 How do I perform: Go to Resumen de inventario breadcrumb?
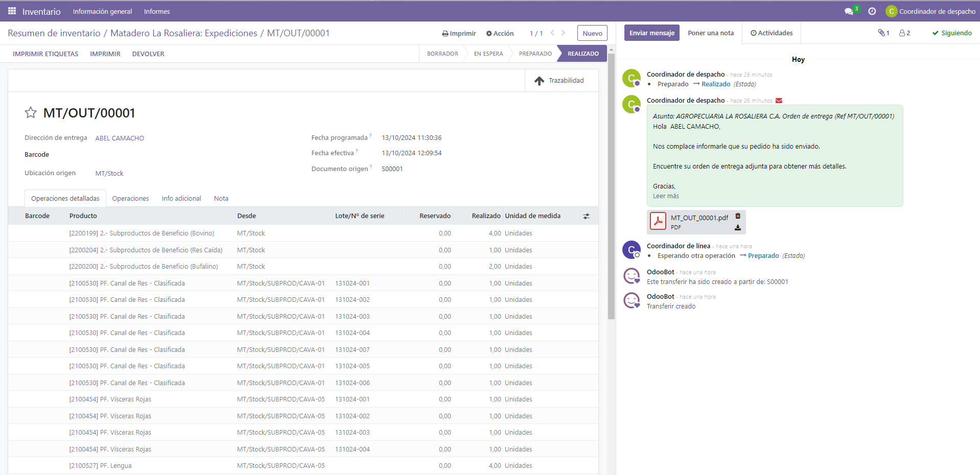[x=54, y=33]
